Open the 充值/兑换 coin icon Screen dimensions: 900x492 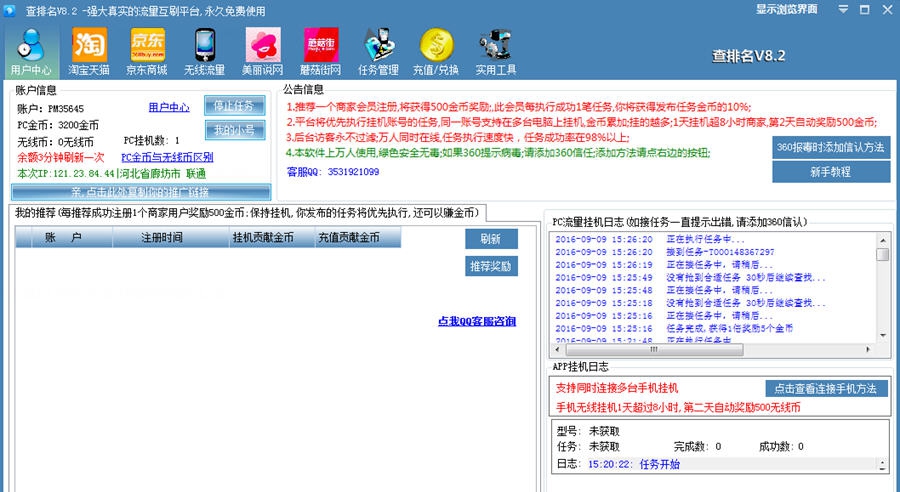436,52
